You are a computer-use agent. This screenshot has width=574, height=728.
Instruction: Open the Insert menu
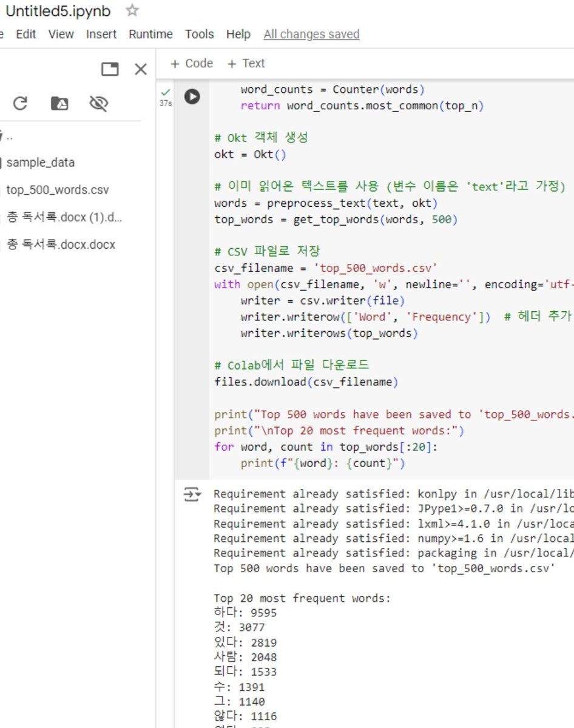pyautogui.click(x=101, y=35)
